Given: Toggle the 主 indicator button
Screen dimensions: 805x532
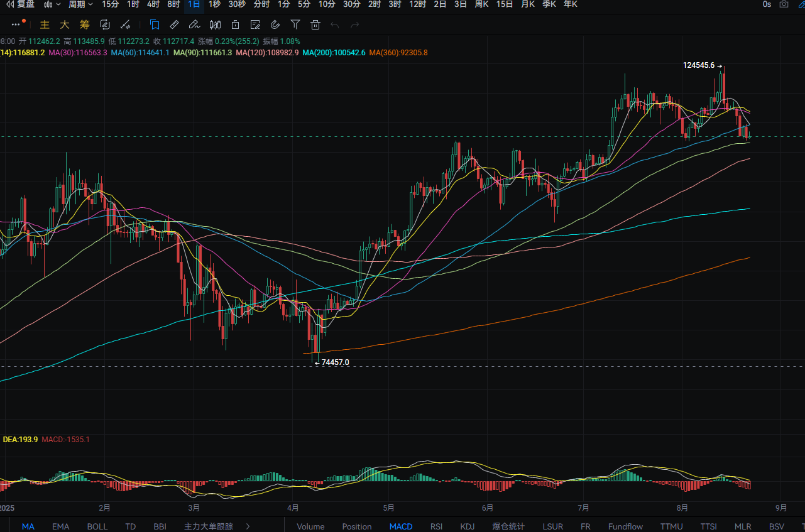Looking at the screenshot, I should click(x=45, y=25).
